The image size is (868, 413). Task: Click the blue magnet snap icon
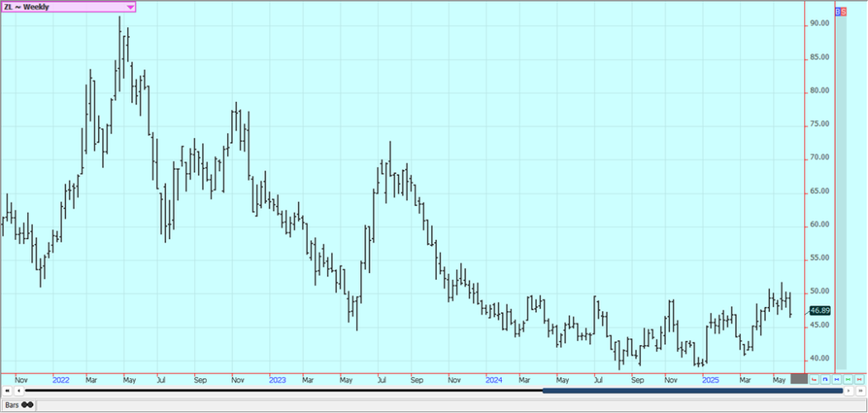coord(826,379)
